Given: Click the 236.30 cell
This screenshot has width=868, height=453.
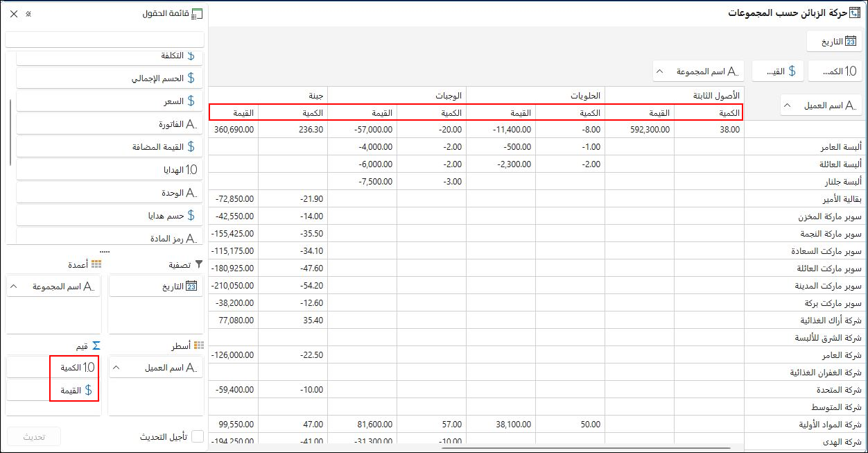Looking at the screenshot, I should pyautogui.click(x=293, y=130).
